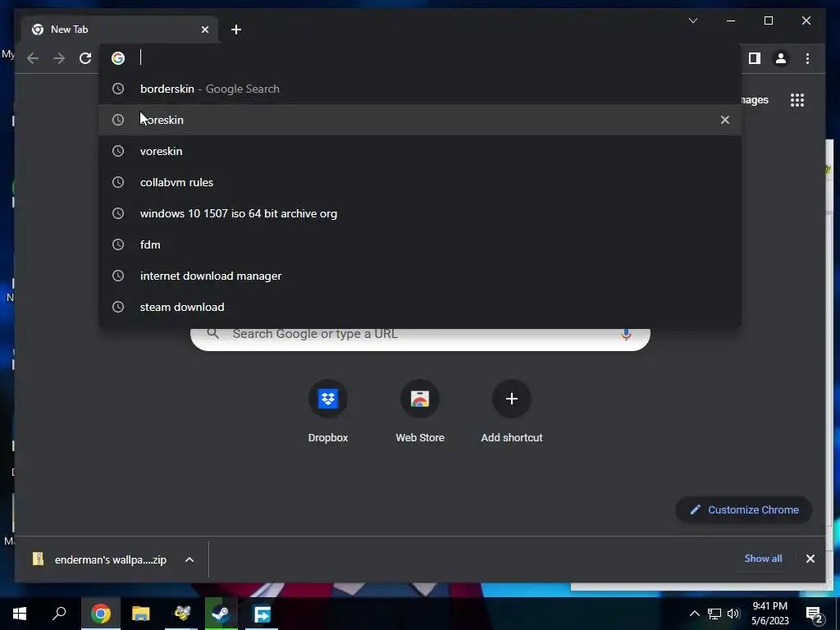
Task: Open the tab search dropdown chevron
Action: click(692, 21)
